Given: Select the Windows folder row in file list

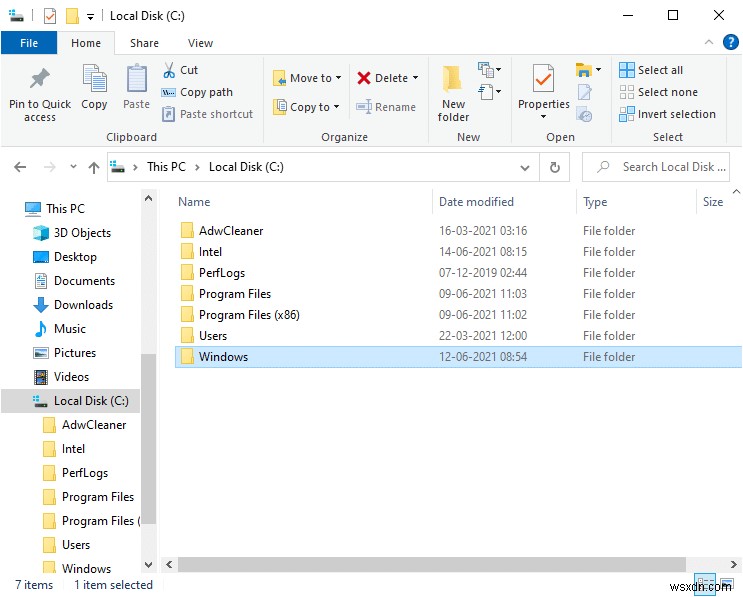Looking at the screenshot, I should coord(458,357).
